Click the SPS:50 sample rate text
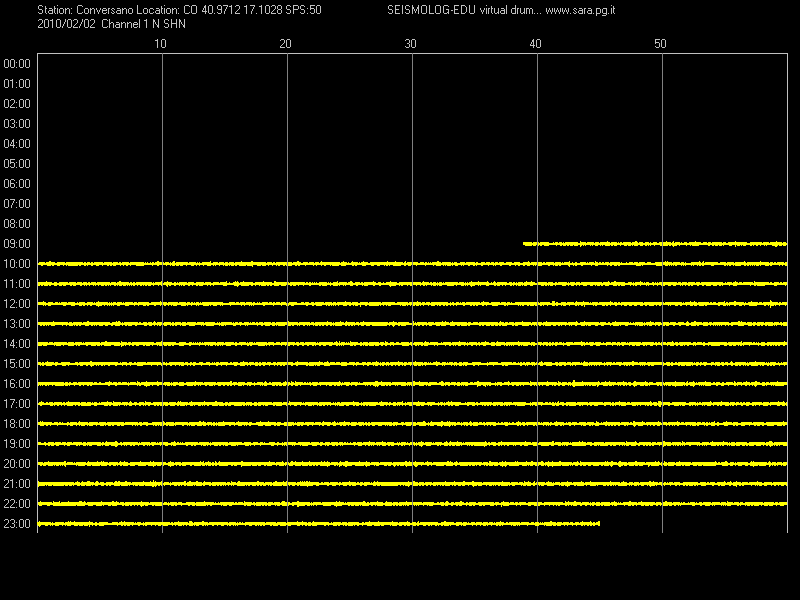The height and width of the screenshot is (600, 800). click(304, 10)
